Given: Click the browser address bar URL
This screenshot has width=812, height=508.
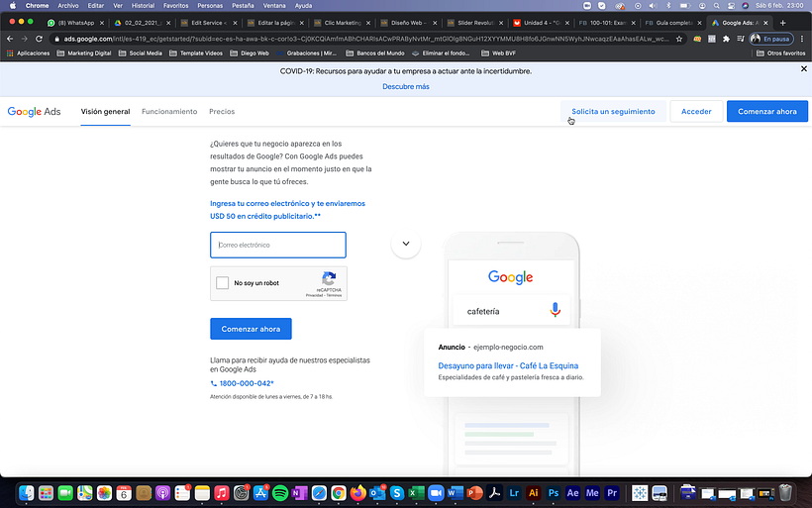Looking at the screenshot, I should [366, 39].
